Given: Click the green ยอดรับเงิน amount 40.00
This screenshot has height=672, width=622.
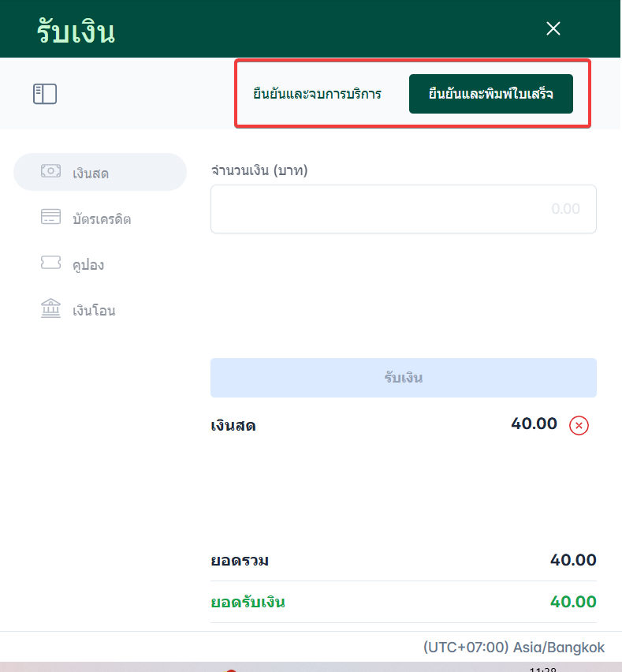Looking at the screenshot, I should 573,602.
